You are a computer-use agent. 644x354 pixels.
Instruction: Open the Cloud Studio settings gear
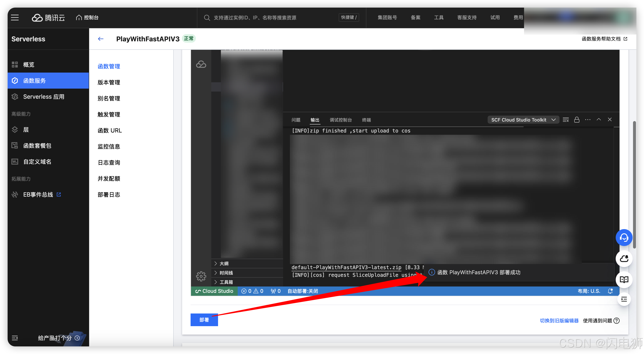(x=201, y=276)
